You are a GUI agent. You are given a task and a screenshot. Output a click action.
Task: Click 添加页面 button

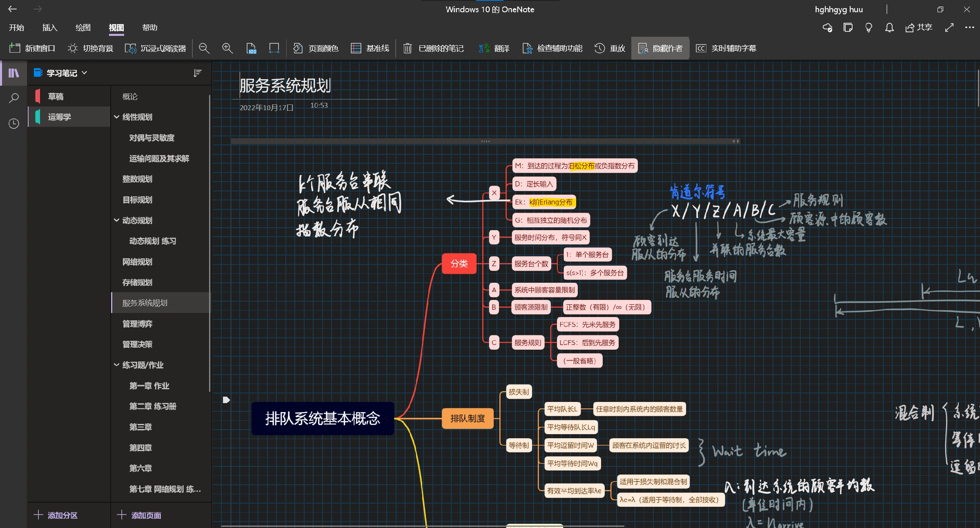coord(139,515)
